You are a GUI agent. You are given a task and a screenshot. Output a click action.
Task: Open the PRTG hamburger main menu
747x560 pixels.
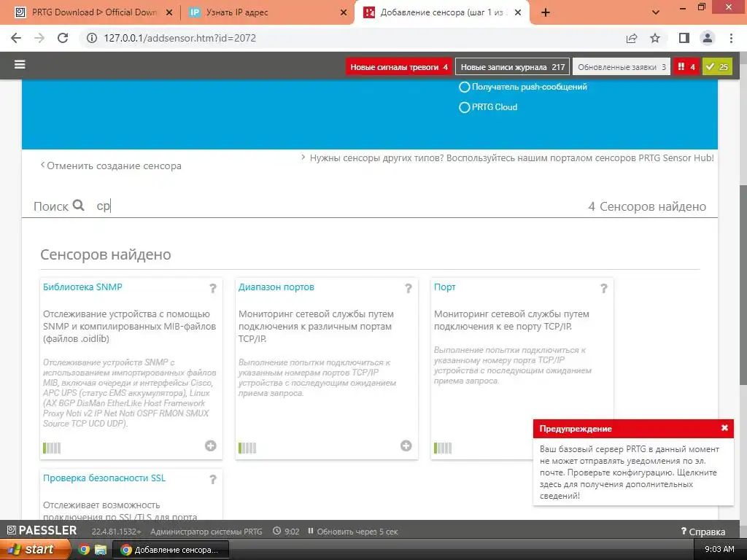click(x=20, y=64)
